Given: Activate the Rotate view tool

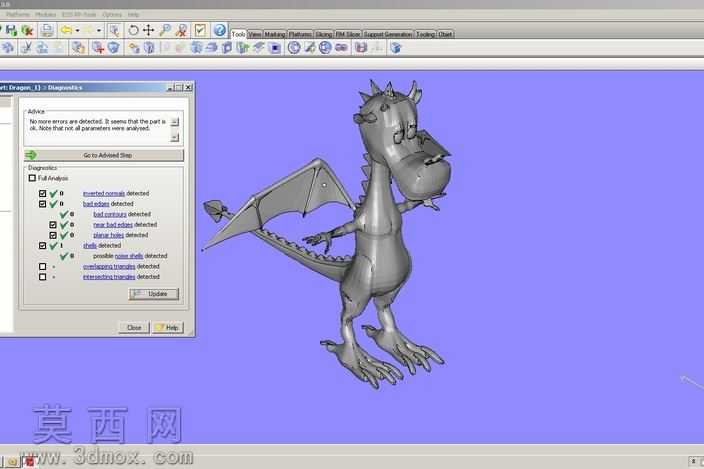Looking at the screenshot, I should pyautogui.click(x=133, y=31).
